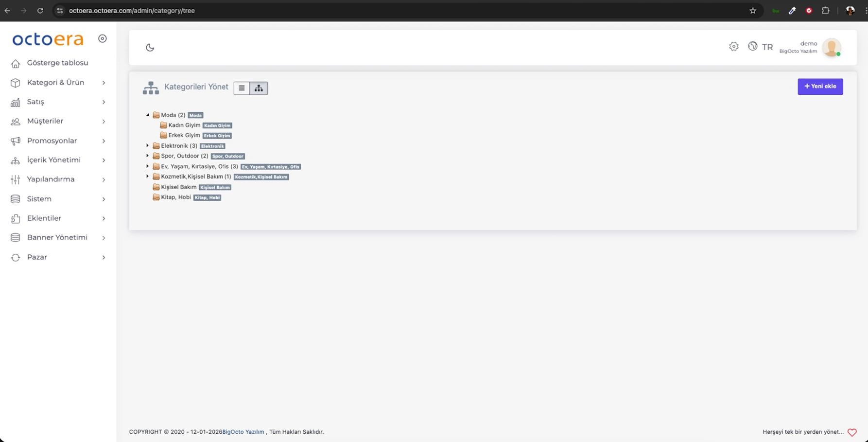The image size is (868, 442).
Task: Toggle dark mode moon icon
Action: tap(150, 47)
